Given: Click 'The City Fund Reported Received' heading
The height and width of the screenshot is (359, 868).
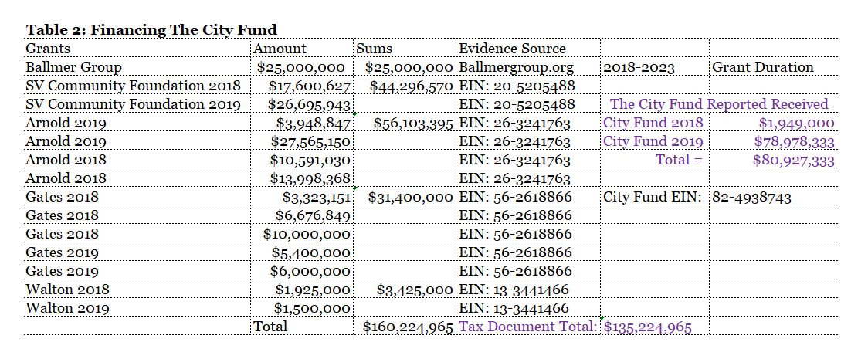Looking at the screenshot, I should coord(718,104).
